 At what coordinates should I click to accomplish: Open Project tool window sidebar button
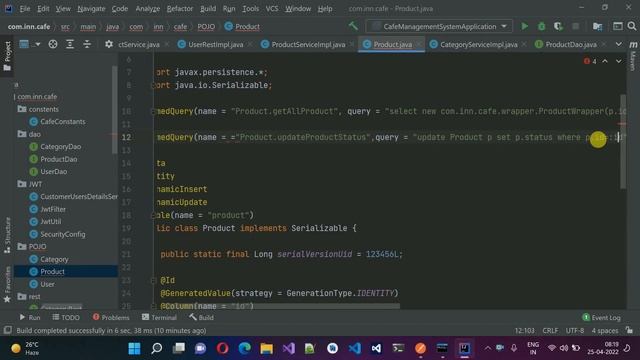[7, 56]
